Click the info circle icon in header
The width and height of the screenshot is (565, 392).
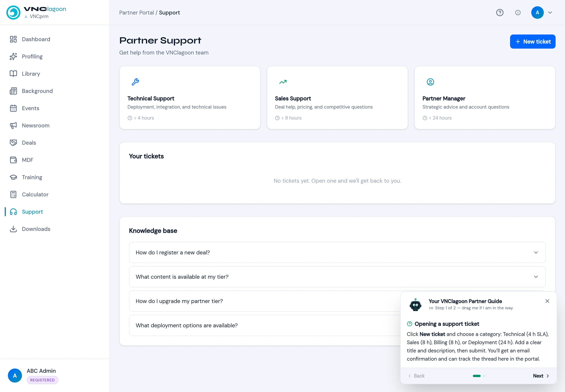[518, 13]
